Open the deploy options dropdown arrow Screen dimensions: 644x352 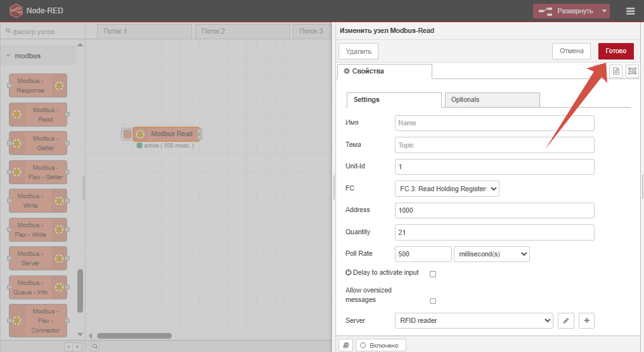[604, 11]
